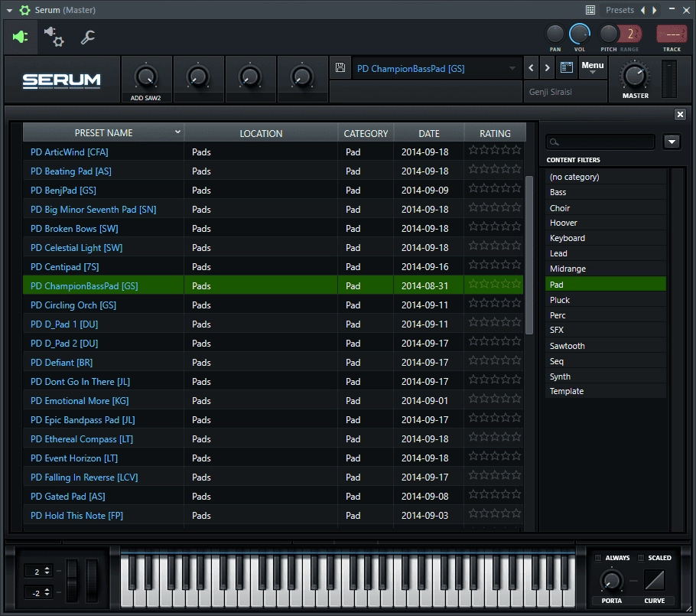Click the plugin editor speaker-plug icon
This screenshot has height=616, width=696.
coord(21,37)
